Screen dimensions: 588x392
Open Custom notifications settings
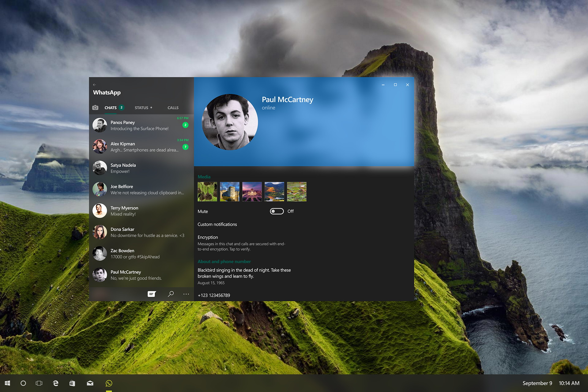click(217, 224)
